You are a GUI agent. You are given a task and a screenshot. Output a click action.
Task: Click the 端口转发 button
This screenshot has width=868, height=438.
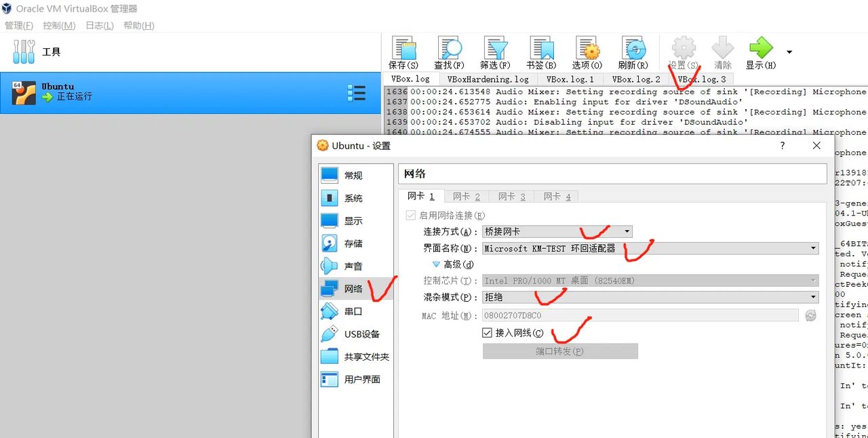pos(559,351)
